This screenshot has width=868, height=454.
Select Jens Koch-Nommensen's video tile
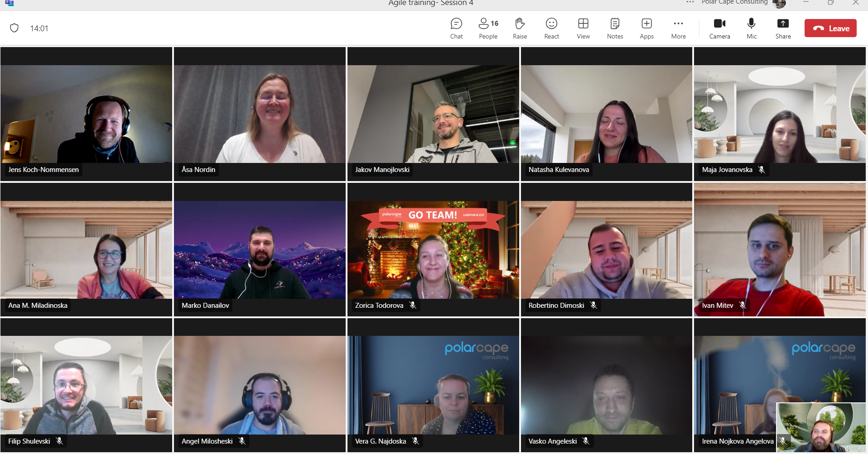(x=86, y=114)
